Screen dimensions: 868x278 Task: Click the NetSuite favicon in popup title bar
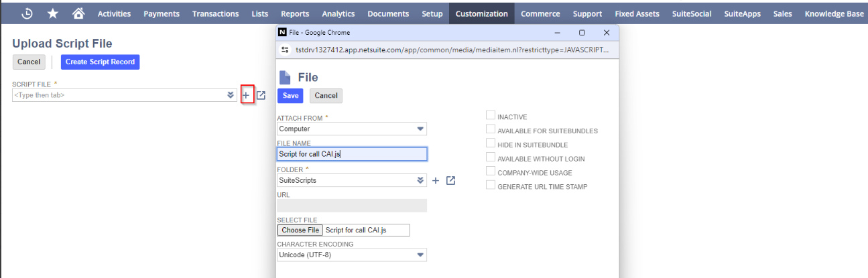click(282, 32)
